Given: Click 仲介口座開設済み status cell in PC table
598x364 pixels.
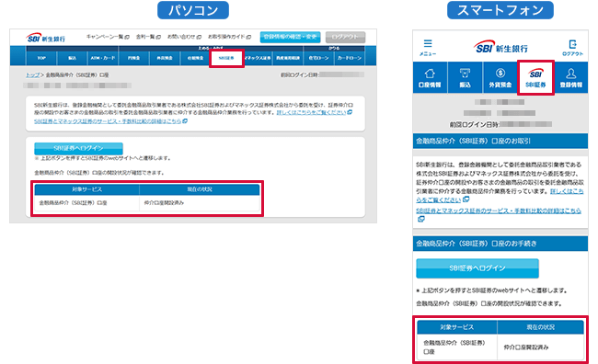Looking at the screenshot, I should [200, 203].
